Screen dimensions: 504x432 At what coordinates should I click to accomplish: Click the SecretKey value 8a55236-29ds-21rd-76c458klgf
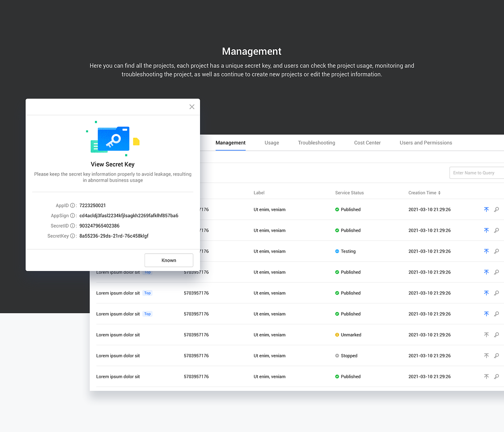pos(114,236)
